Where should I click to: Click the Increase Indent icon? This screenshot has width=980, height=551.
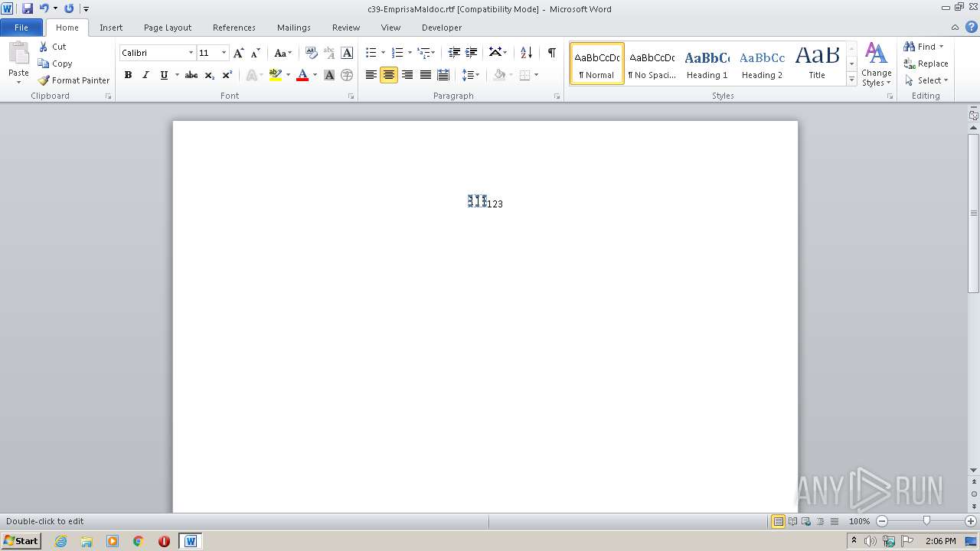coord(472,53)
